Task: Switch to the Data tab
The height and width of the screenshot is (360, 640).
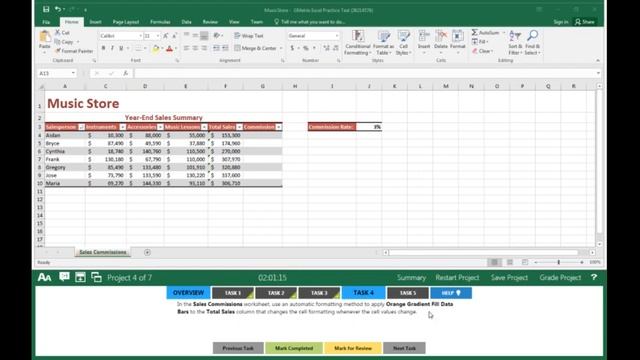Action: (187, 22)
